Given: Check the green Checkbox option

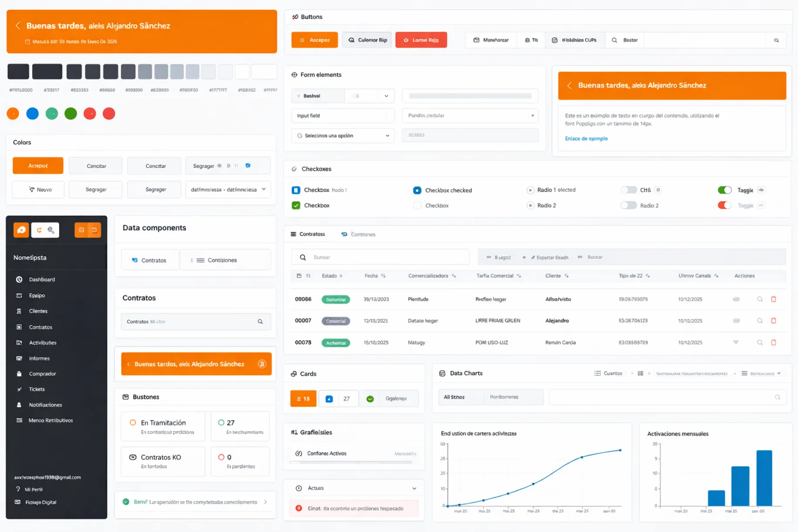Looking at the screenshot, I should [x=296, y=205].
